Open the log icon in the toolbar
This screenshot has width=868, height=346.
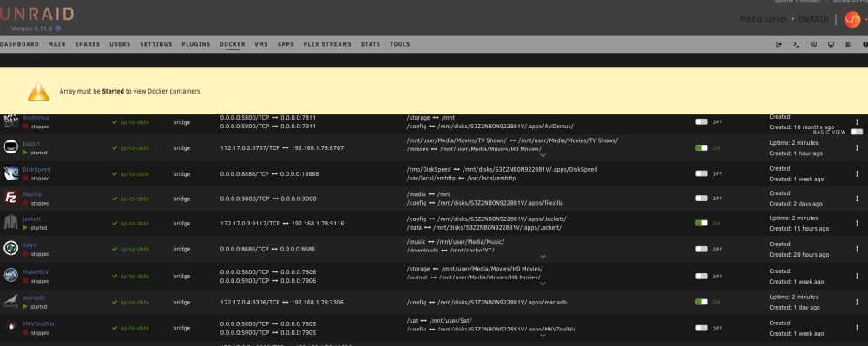[x=847, y=44]
